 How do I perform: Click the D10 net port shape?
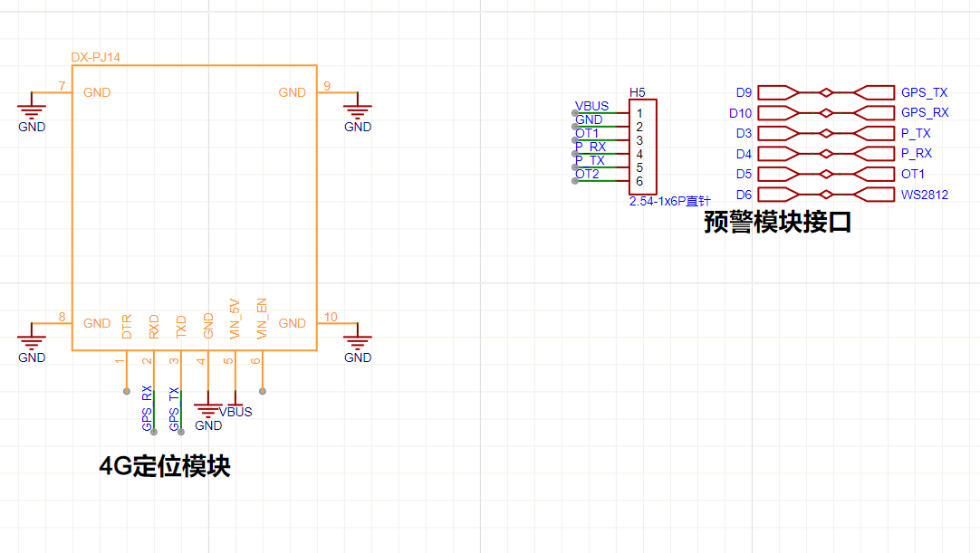tap(778, 113)
